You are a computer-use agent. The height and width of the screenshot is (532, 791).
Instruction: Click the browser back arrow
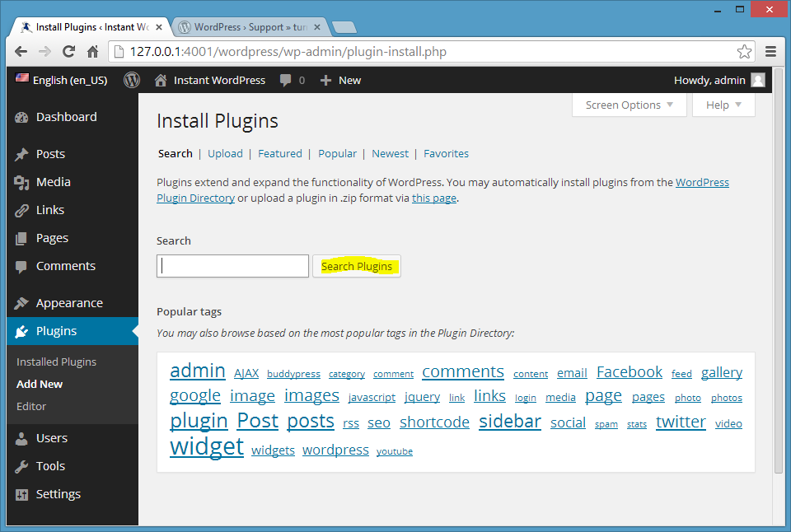pyautogui.click(x=21, y=52)
